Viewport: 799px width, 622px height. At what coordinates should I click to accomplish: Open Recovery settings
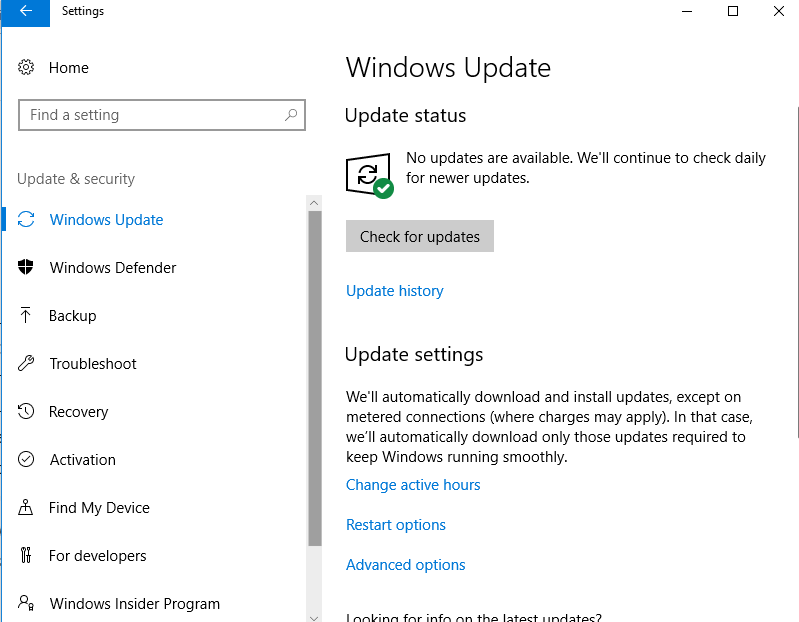[78, 412]
